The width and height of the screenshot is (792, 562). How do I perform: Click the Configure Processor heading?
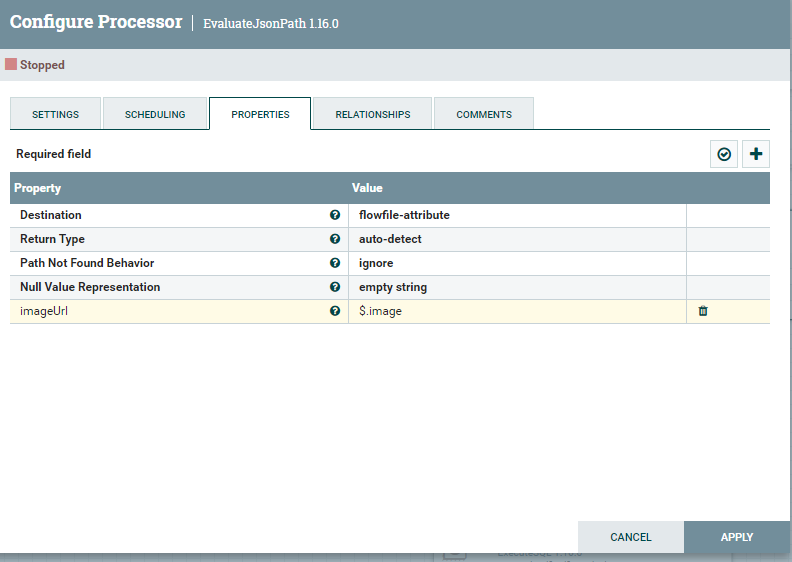[x=96, y=22]
